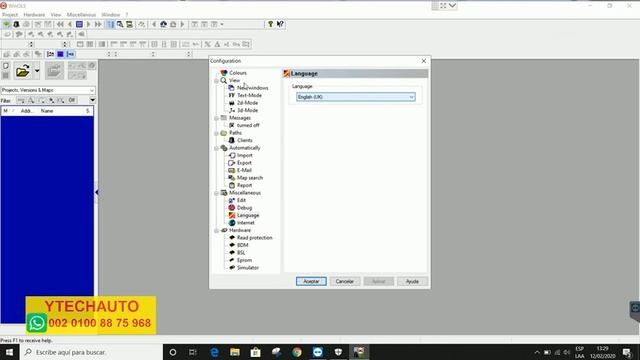Click the black client icon in top toolbar
The height and width of the screenshot is (360, 640).
click(x=16, y=24)
